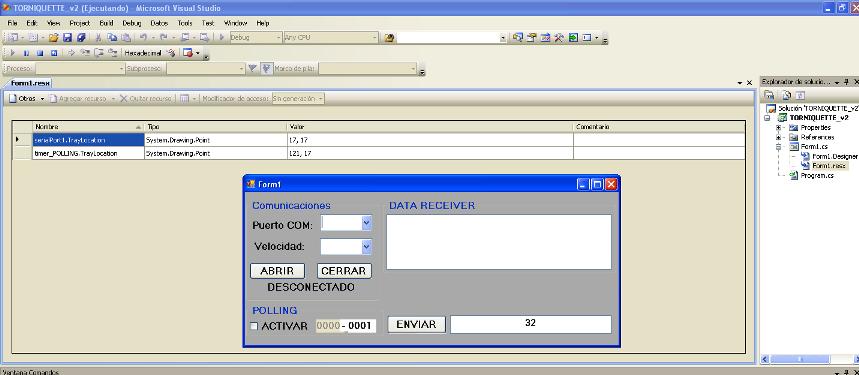Click the text field containing 32

point(530,324)
